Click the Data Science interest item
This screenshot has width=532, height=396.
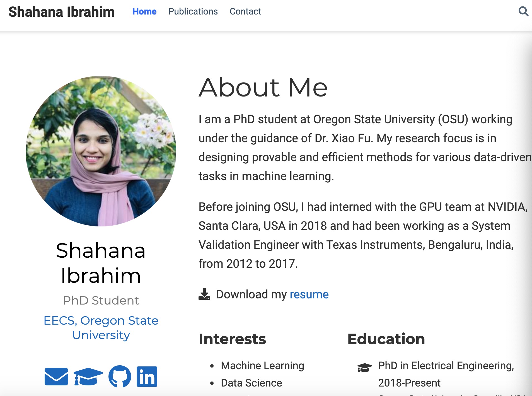pos(251,383)
